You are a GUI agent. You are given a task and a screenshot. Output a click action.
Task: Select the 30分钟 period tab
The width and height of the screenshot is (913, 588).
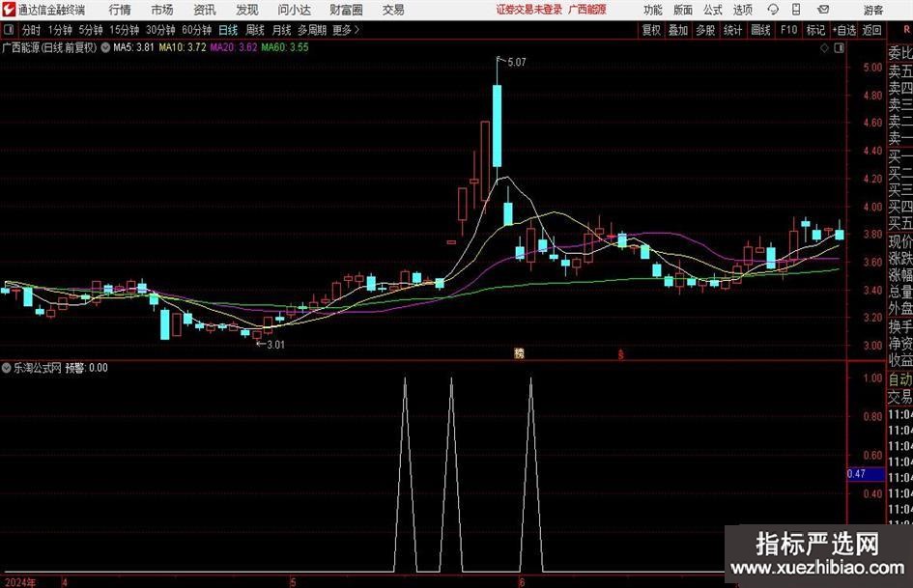tap(160, 30)
